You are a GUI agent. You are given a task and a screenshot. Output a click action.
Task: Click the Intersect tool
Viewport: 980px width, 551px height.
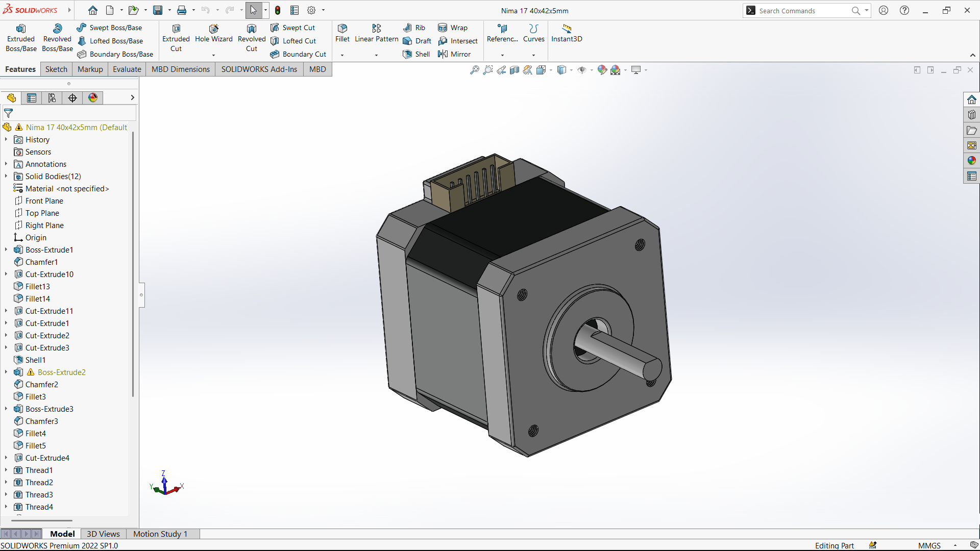pos(458,41)
